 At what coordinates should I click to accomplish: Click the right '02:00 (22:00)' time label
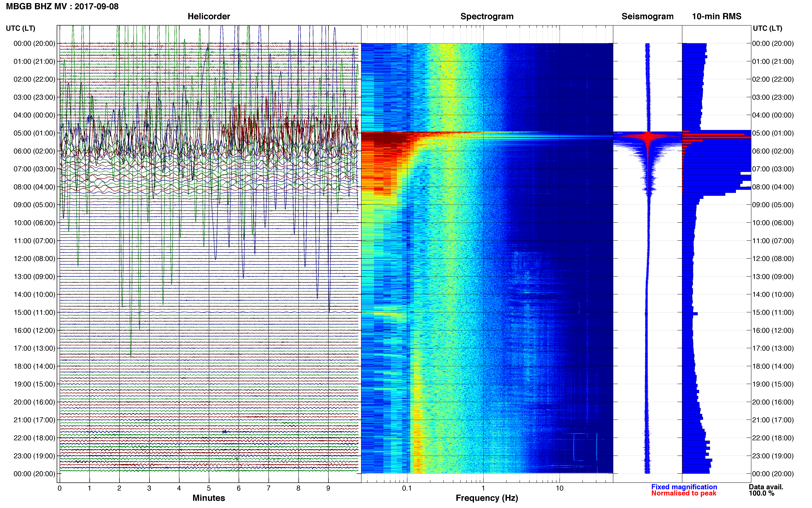coord(773,79)
